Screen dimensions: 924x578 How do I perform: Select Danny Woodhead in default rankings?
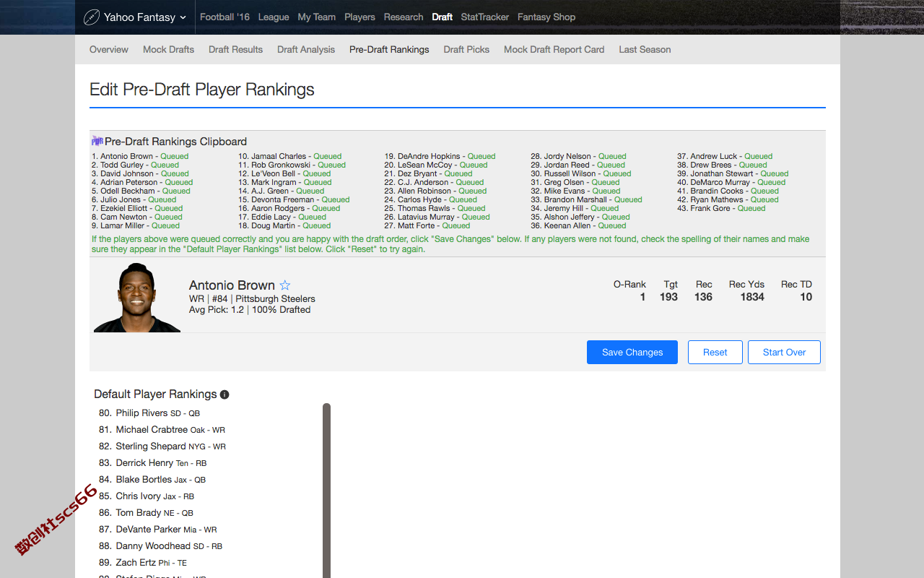pyautogui.click(x=160, y=546)
